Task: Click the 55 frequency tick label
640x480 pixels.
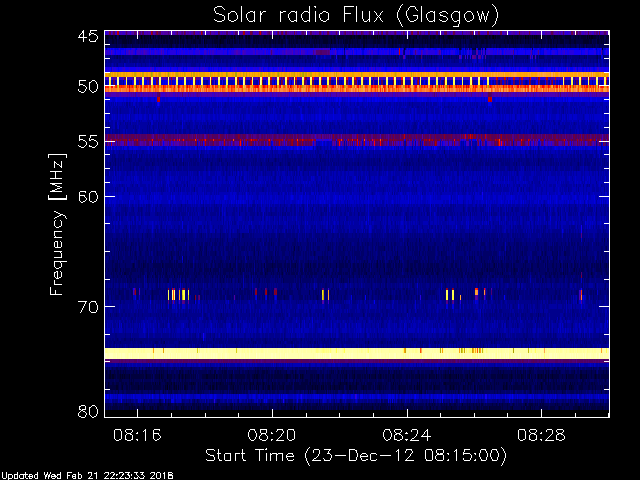Action: click(x=88, y=142)
